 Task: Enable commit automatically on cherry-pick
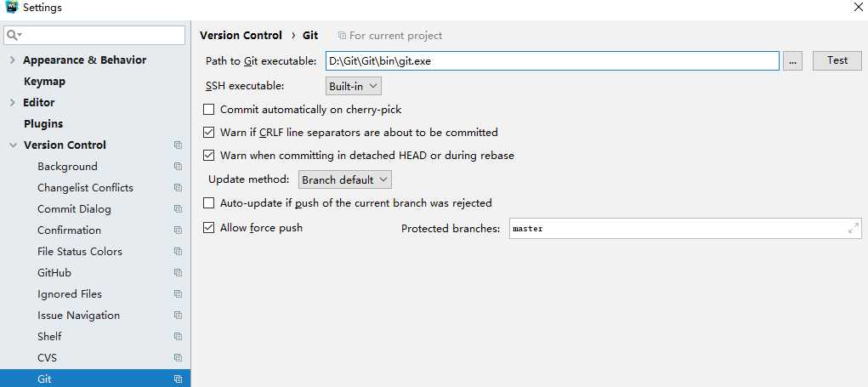(x=209, y=110)
